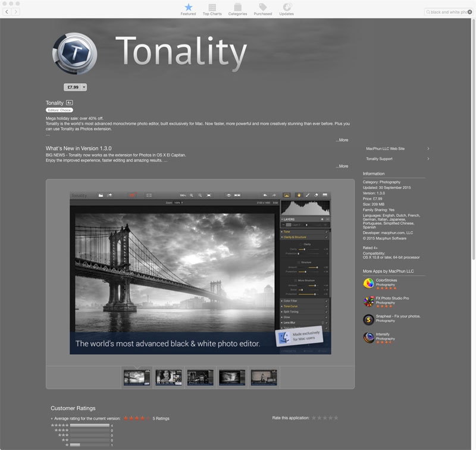476x450 pixels.
Task: Select the fourth screenshot thumbnail
Action: coord(232,377)
